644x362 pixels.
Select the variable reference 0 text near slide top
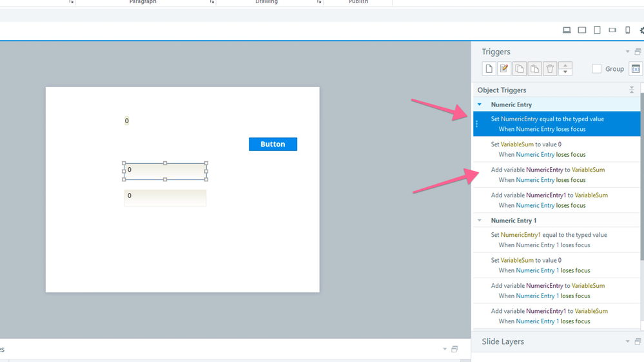tap(126, 121)
